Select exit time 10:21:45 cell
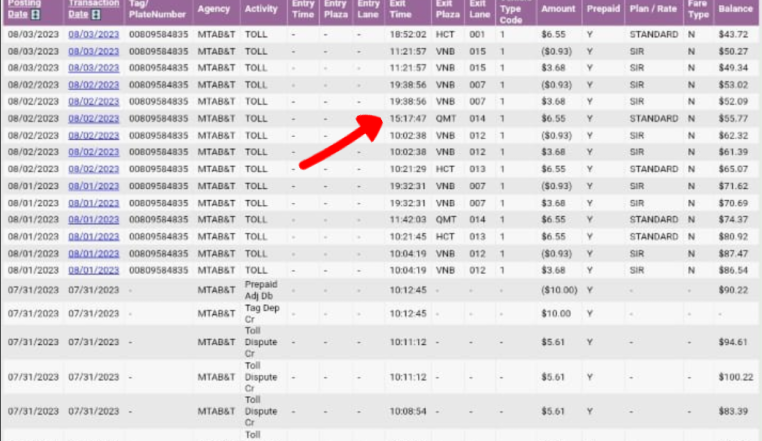The image size is (762, 441). [408, 237]
